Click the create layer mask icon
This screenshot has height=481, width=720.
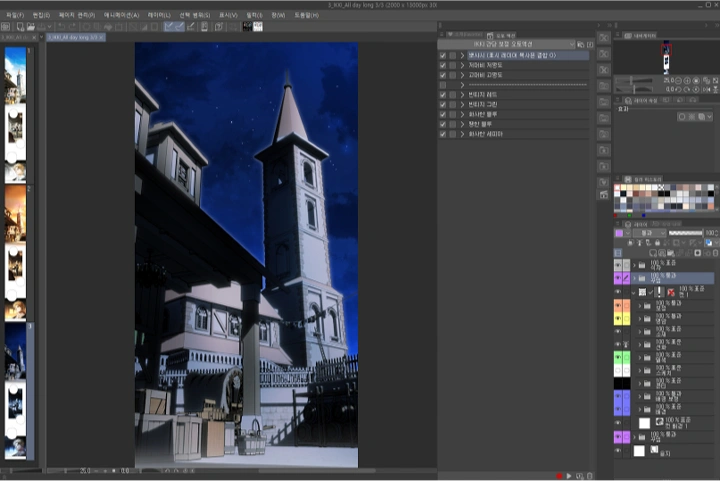(698, 253)
